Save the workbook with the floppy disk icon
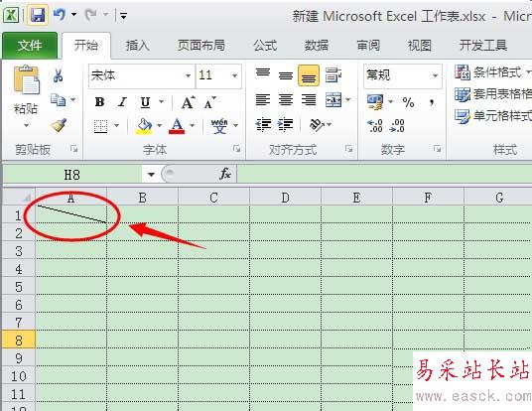 click(38, 15)
